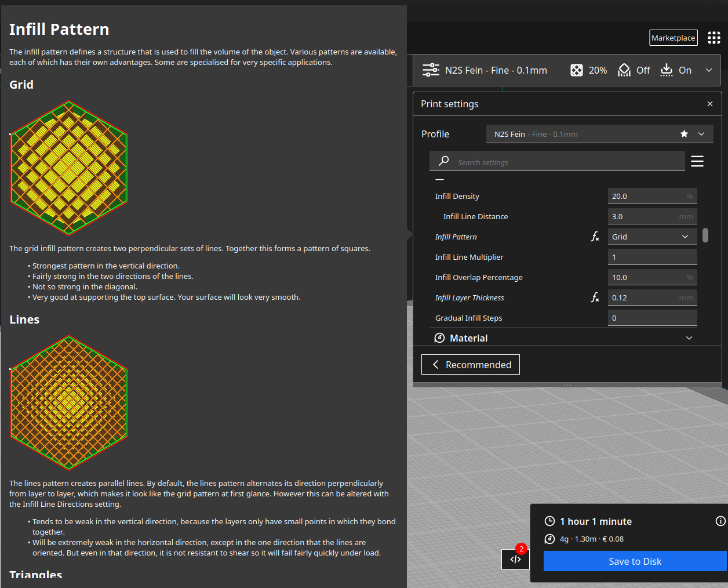The image size is (728, 588).
Task: Open the Infill Pattern Grid dropdown
Action: click(652, 237)
